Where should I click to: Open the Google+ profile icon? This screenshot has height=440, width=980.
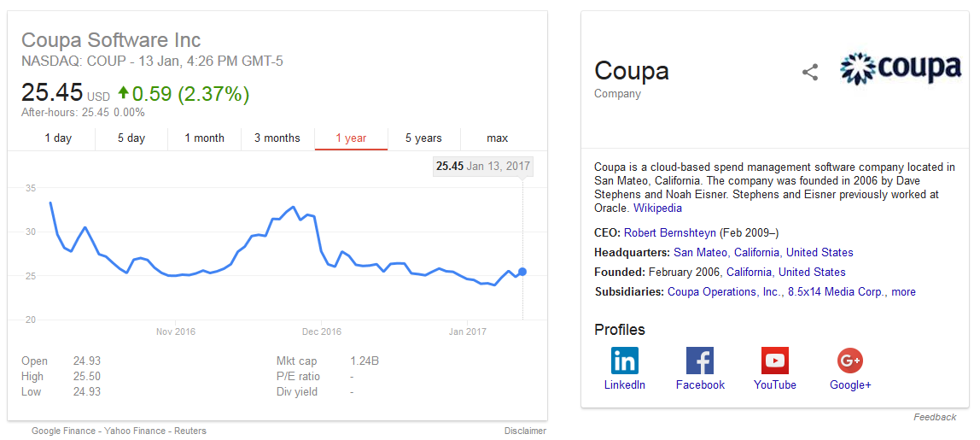pyautogui.click(x=850, y=361)
